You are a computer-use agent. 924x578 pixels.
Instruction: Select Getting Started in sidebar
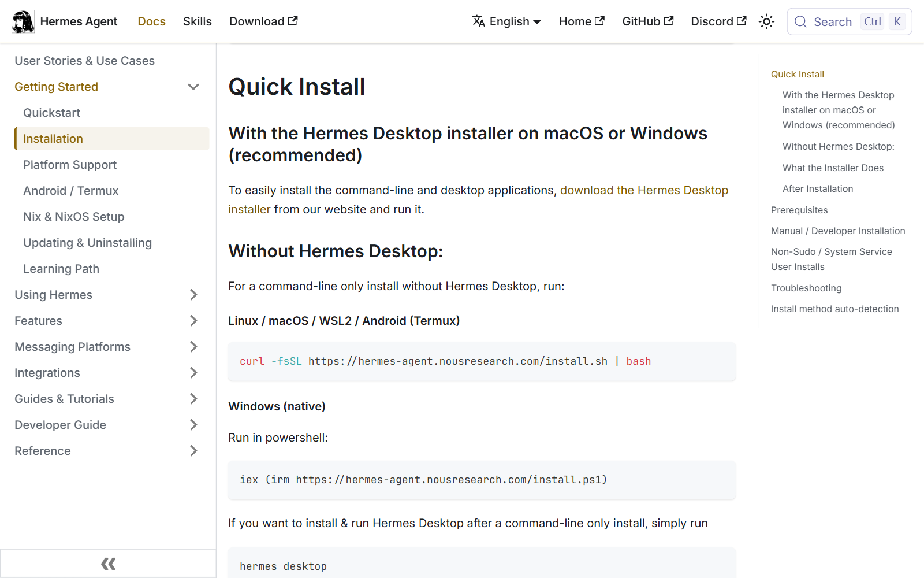tap(56, 87)
